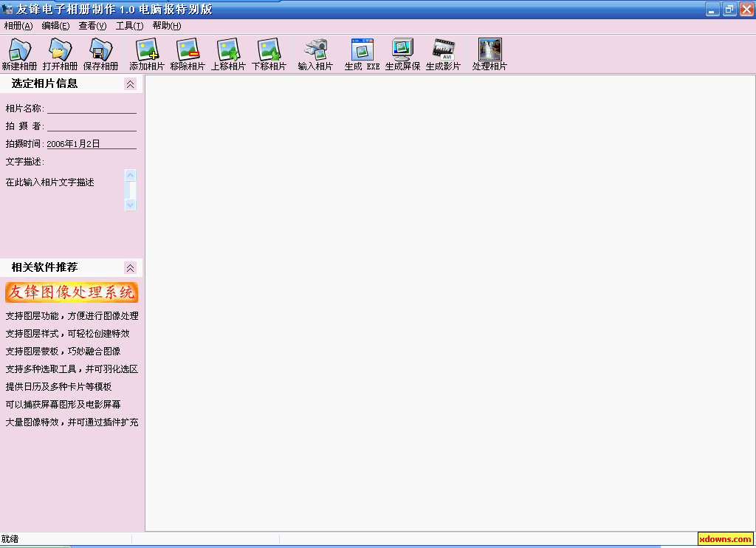Open the 相册(A) menu

pyautogui.click(x=18, y=26)
